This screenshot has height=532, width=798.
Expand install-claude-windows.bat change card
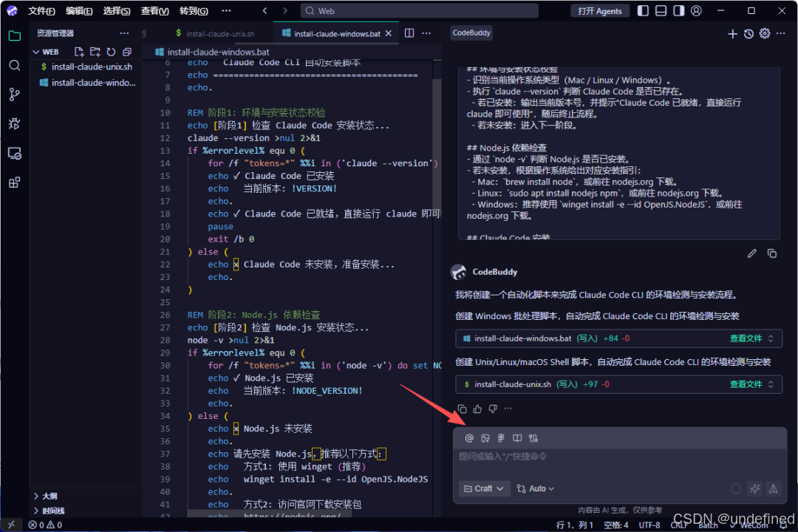tap(771, 338)
